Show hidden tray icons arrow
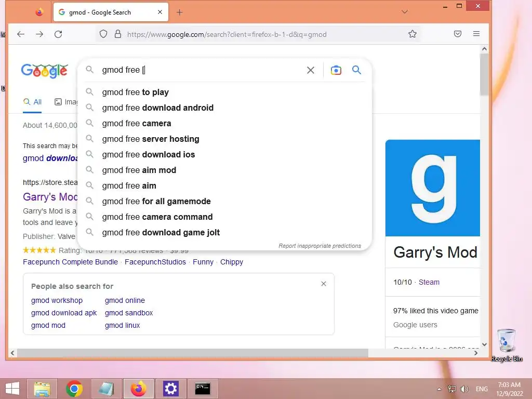The image size is (532, 399). (439, 389)
